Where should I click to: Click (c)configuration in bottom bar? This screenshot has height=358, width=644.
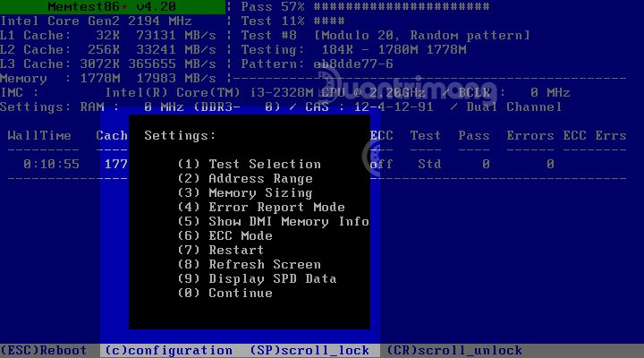point(168,350)
